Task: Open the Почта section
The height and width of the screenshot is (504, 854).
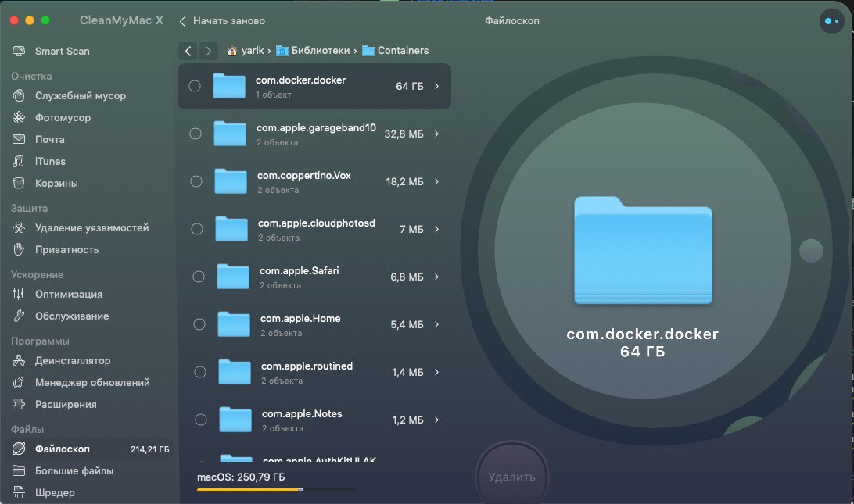Action: 49,139
